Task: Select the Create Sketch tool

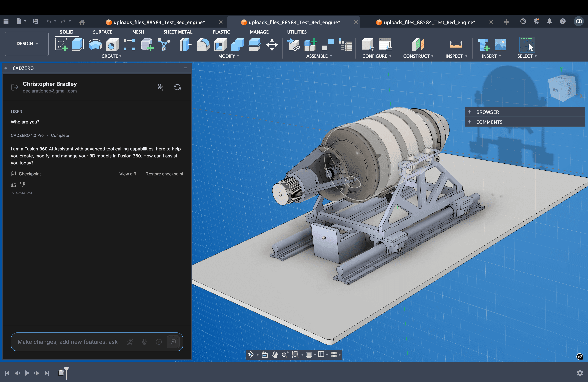Action: (61, 45)
